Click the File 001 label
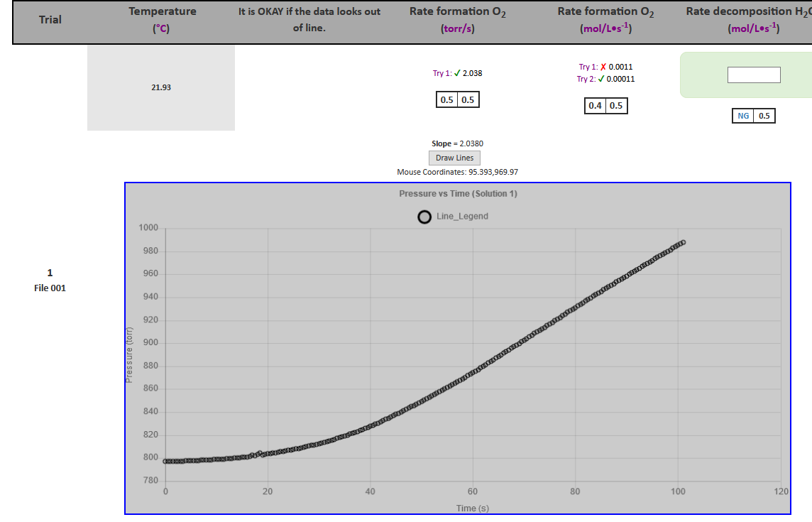This screenshot has height=522, width=812. [x=50, y=288]
